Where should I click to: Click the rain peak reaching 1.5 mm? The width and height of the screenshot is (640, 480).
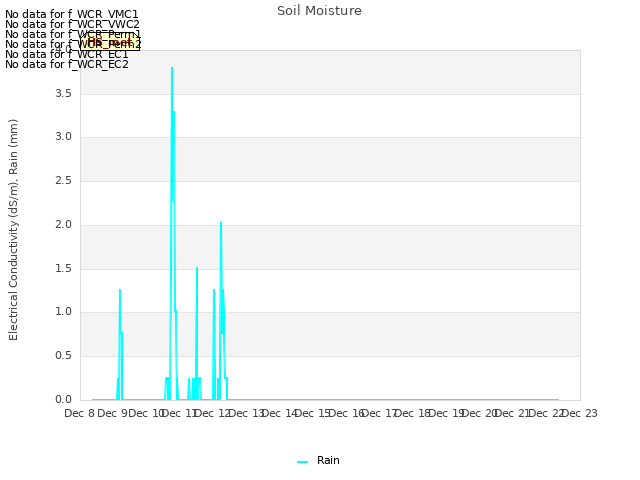[x=197, y=268]
